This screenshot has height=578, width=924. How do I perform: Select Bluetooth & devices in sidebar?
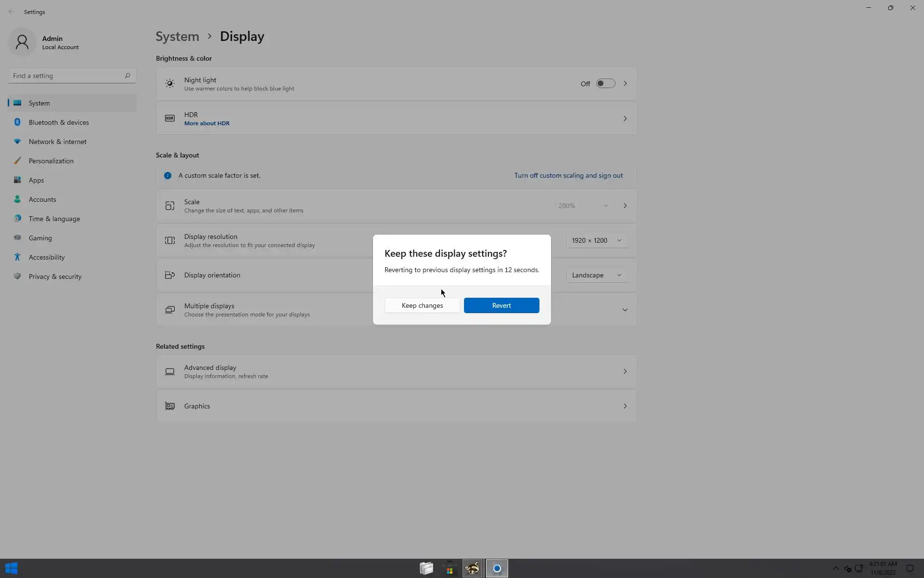59,122
